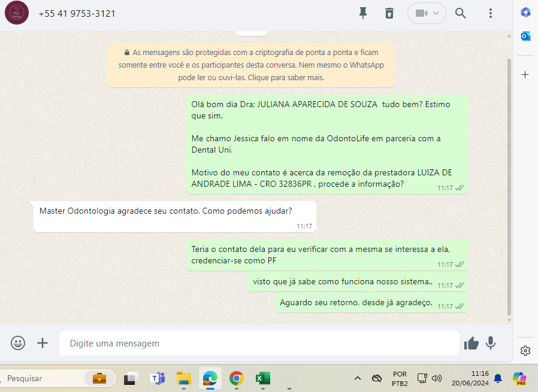Select message starting 'Teria o contato dela'
Image resolution: width=538 pixels, height=392 pixels.
pyautogui.click(x=327, y=256)
